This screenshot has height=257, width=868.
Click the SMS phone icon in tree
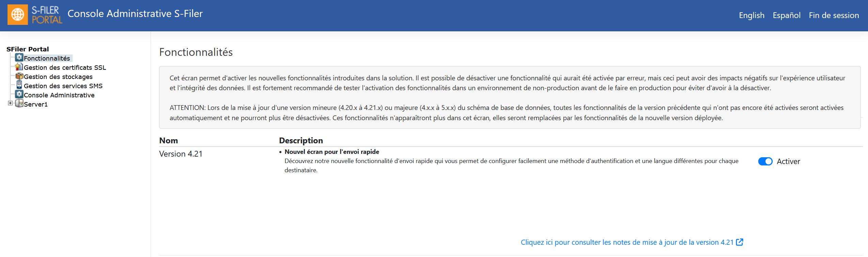tap(19, 85)
